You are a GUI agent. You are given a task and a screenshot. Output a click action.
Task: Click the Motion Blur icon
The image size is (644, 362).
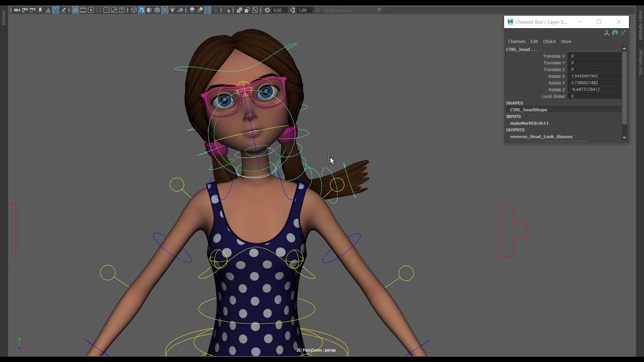[x=200, y=10]
